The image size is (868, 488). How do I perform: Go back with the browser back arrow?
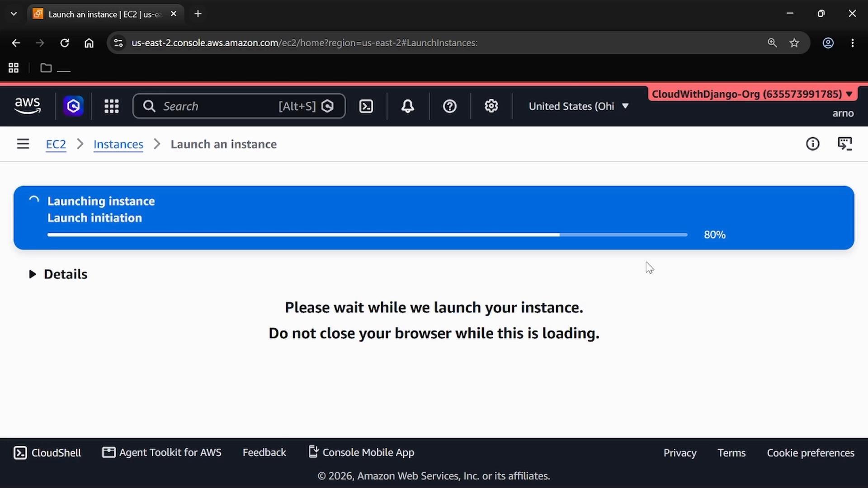(x=16, y=43)
